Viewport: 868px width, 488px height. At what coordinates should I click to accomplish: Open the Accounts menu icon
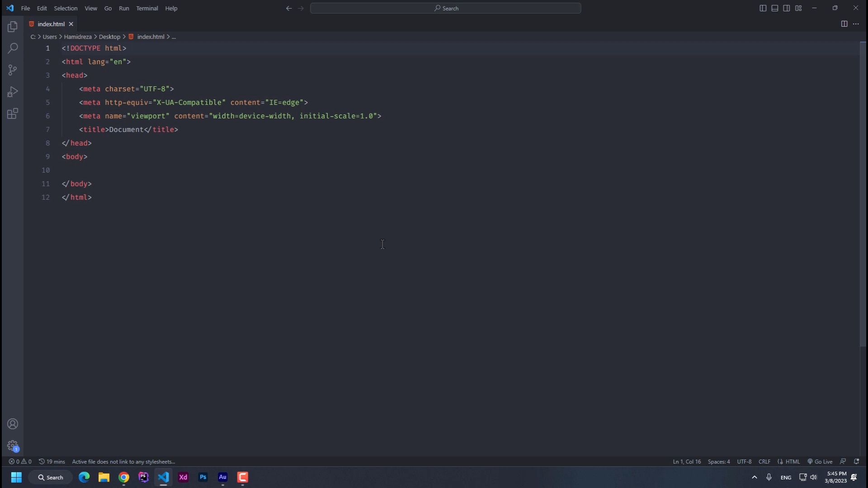pyautogui.click(x=13, y=424)
